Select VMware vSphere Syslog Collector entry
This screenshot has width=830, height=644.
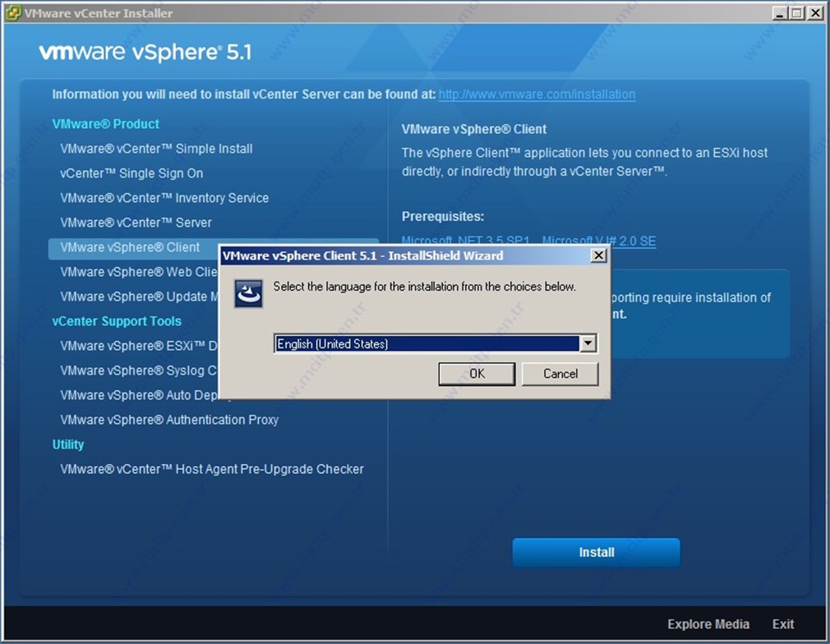click(x=139, y=370)
